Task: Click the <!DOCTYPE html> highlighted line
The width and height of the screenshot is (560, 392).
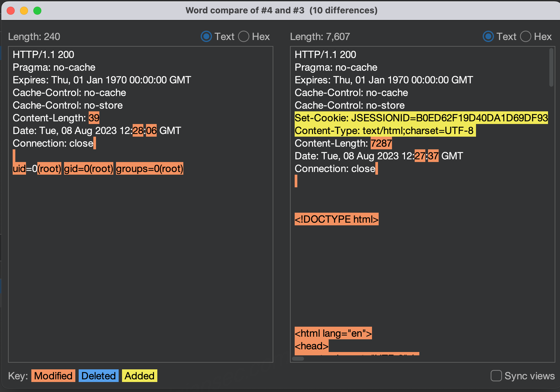Action: [337, 219]
